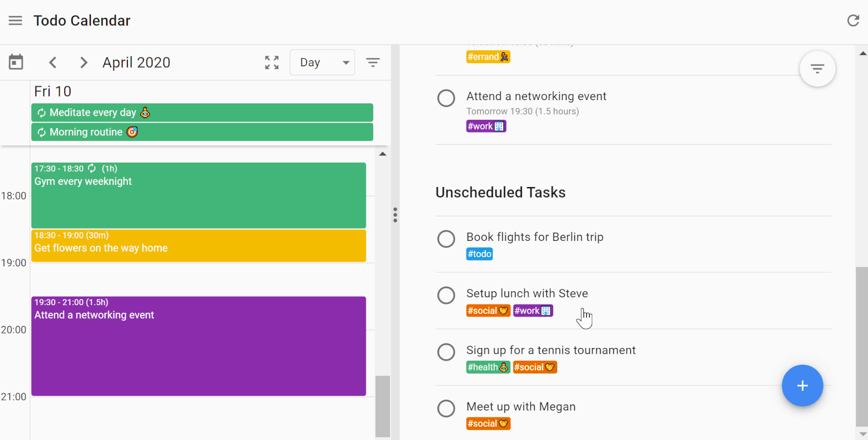Click #social tag under Meet up with Megan
Image resolution: width=868 pixels, height=440 pixels.
[488, 424]
